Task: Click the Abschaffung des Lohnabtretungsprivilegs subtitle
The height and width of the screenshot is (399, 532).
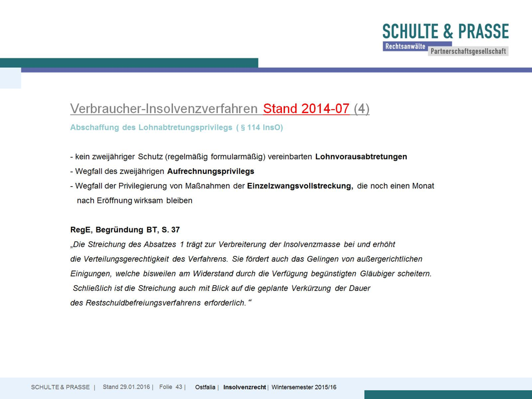Action: click(x=176, y=127)
